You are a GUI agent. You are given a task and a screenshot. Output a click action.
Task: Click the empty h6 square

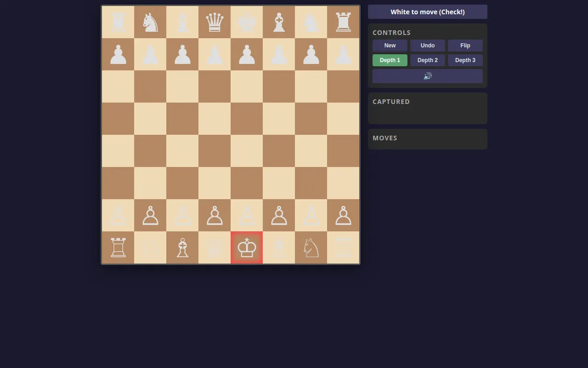[343, 86]
